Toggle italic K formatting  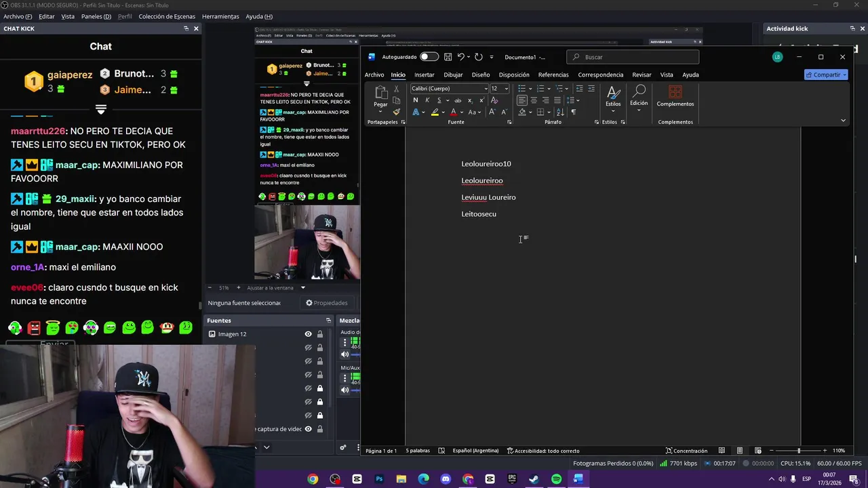[427, 100]
